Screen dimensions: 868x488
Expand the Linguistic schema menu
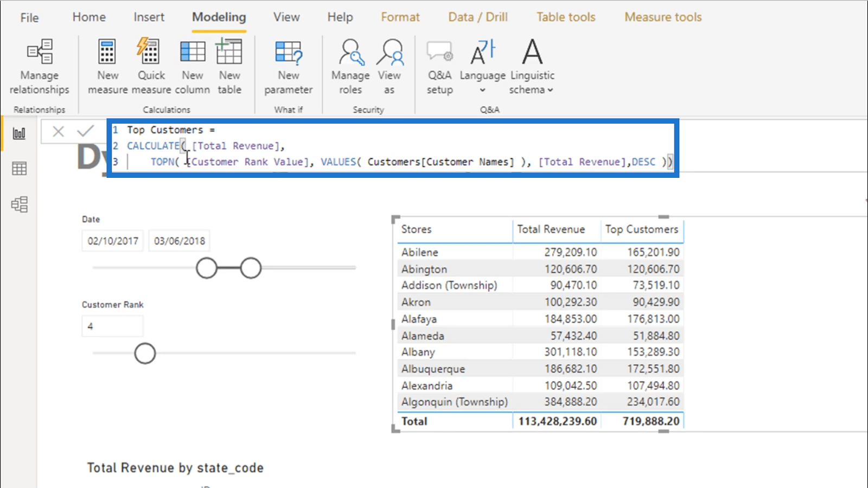coord(532,67)
